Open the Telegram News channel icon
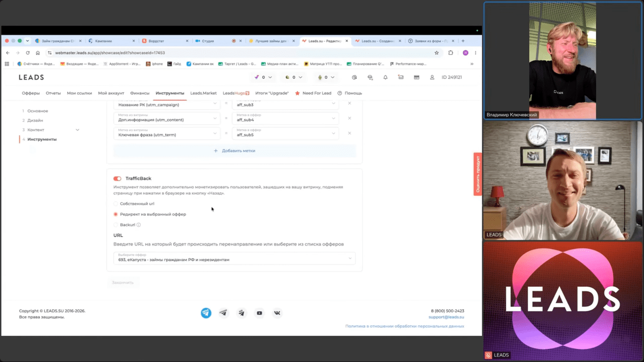The width and height of the screenshot is (644, 362). (206, 313)
